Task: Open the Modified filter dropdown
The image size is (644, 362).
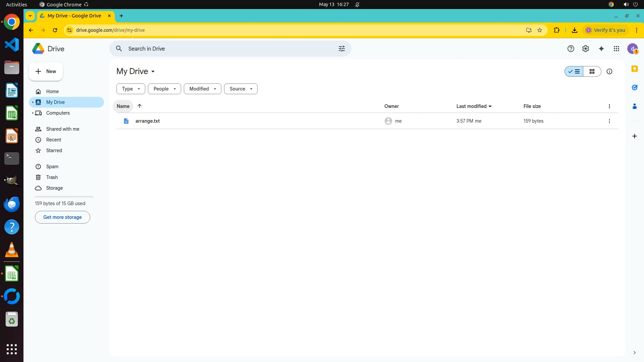Action: click(202, 89)
